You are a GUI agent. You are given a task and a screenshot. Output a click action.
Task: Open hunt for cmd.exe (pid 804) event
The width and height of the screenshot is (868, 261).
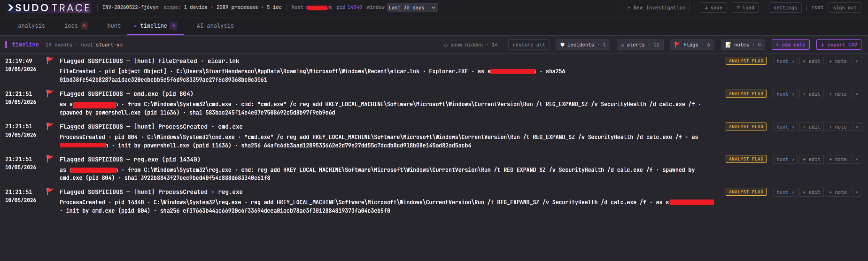(785, 94)
